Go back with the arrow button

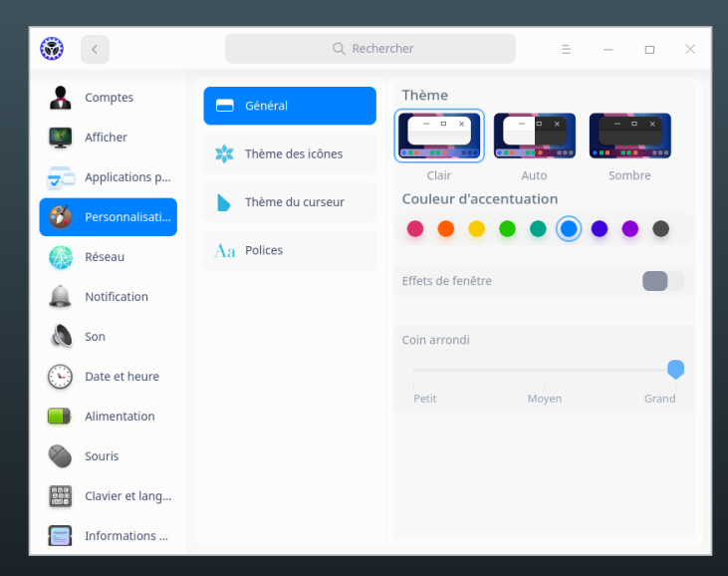tap(95, 49)
